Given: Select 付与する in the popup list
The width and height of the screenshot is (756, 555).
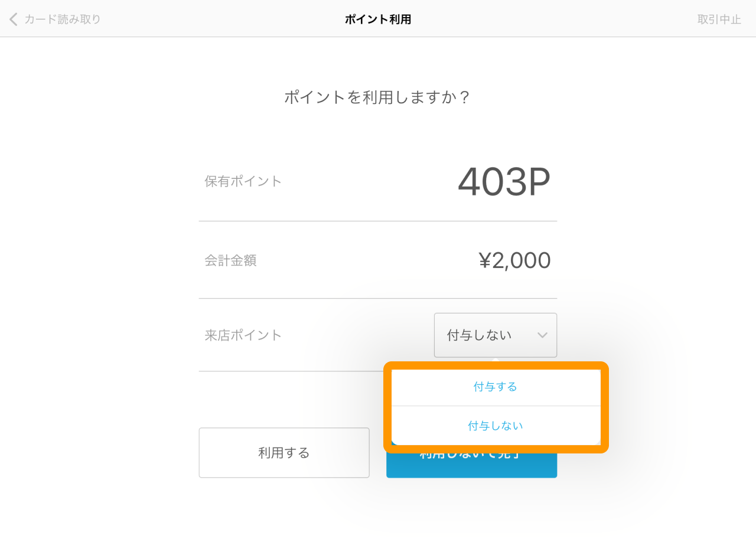Looking at the screenshot, I should 496,387.
